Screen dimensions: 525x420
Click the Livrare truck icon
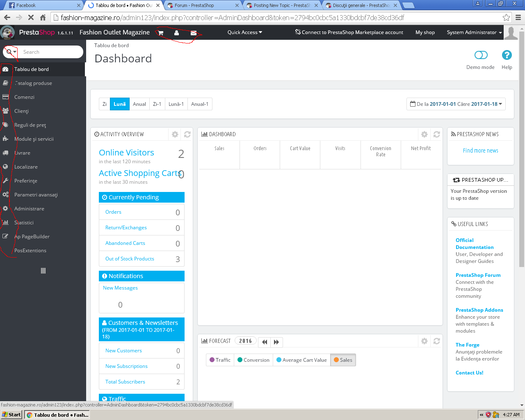[x=5, y=153]
